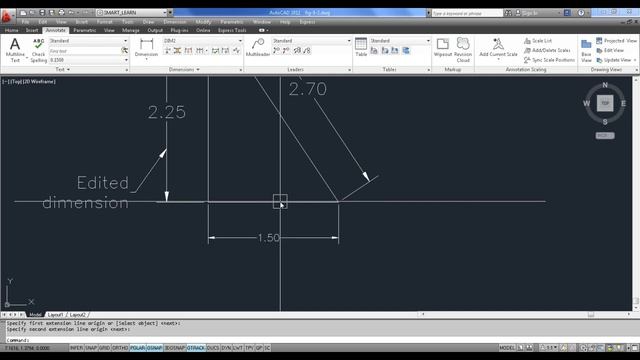Screen dimensions: 640x360
Task: Click the 2.25 dimension text
Action: (x=167, y=112)
